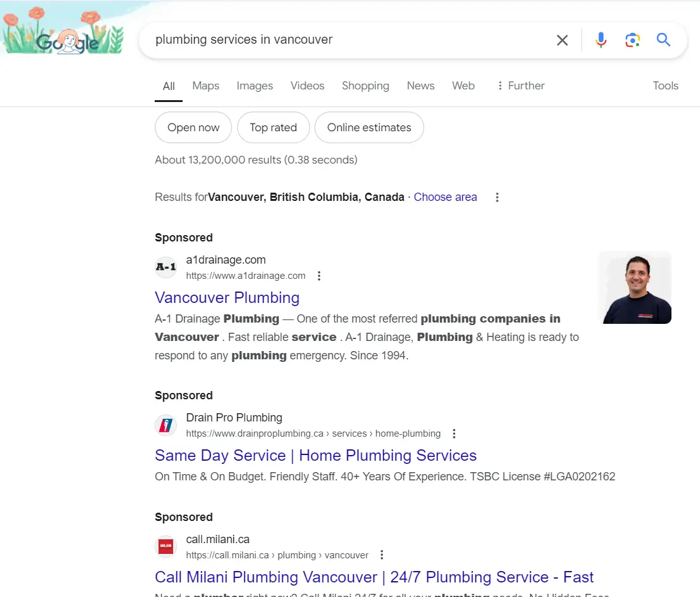700x597 pixels.
Task: Click the plumber photo thumbnail
Action: coord(635,287)
